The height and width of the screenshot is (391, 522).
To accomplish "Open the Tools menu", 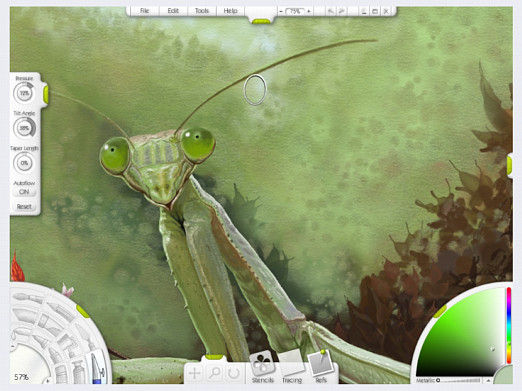I will (202, 11).
